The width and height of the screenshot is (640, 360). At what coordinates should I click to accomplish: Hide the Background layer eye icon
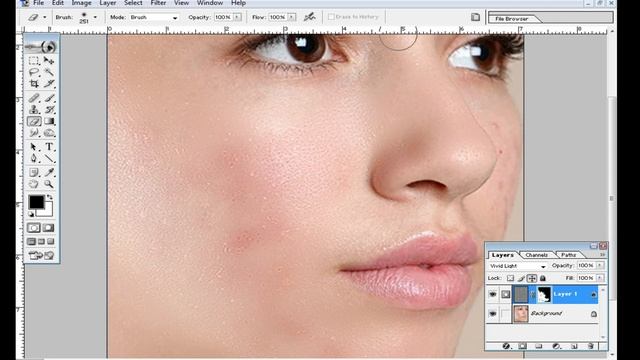tap(493, 313)
